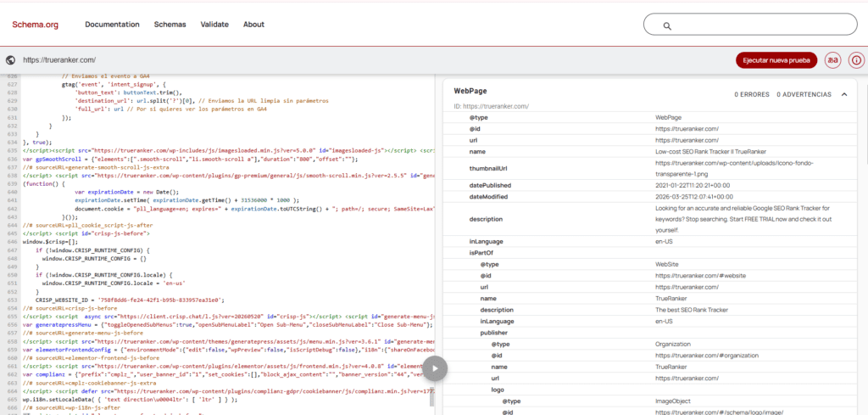868x415 pixels.
Task: Click the code panel vertical scrollbar
Action: [431, 398]
